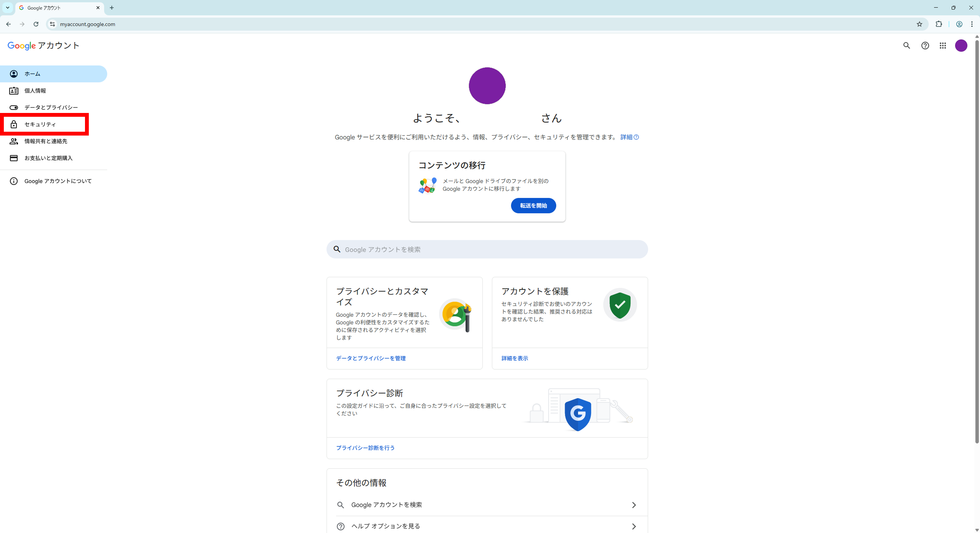Click the Google アカウント logo
The height and width of the screenshot is (533, 980).
[x=43, y=46]
